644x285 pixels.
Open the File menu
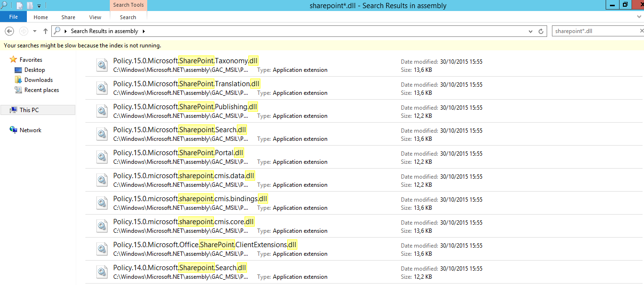pos(13,17)
